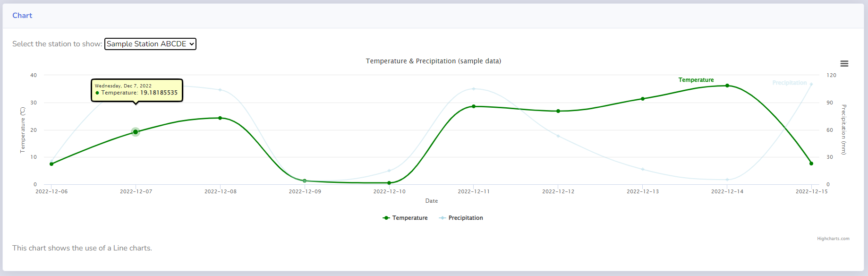Click the chart title text
868x276 pixels.
coord(433,61)
